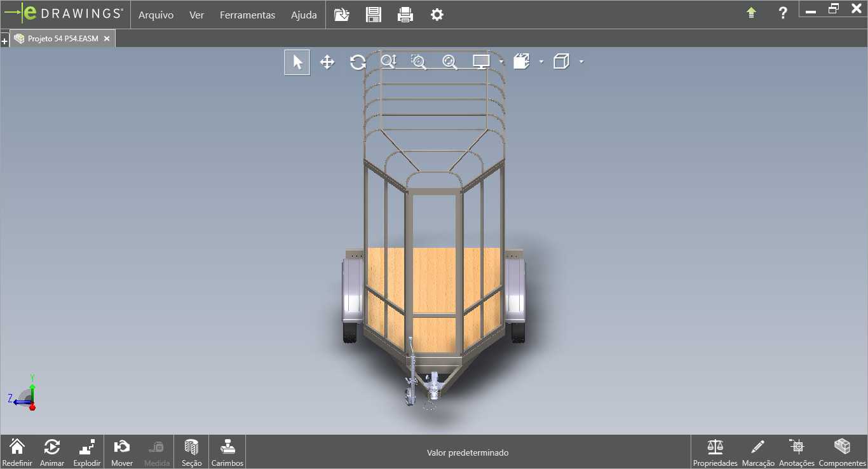Choose the Pan tool
This screenshot has height=469, width=868.
pyautogui.click(x=327, y=62)
